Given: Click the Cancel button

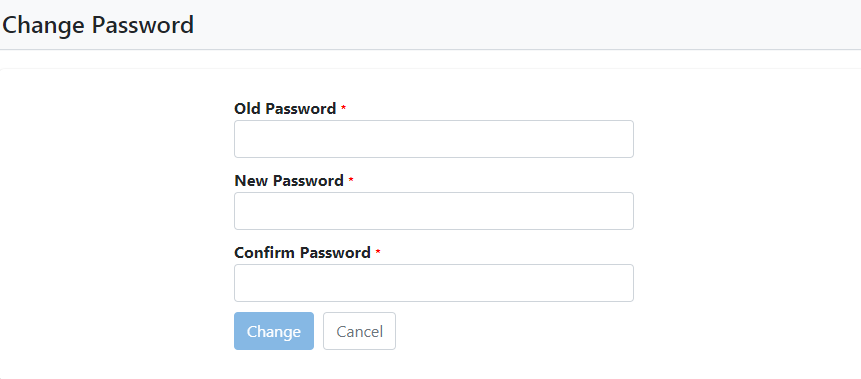Looking at the screenshot, I should [x=359, y=331].
